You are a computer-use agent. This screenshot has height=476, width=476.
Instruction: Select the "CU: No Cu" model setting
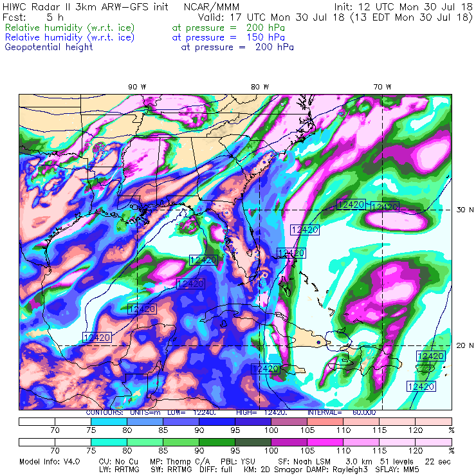(x=118, y=462)
